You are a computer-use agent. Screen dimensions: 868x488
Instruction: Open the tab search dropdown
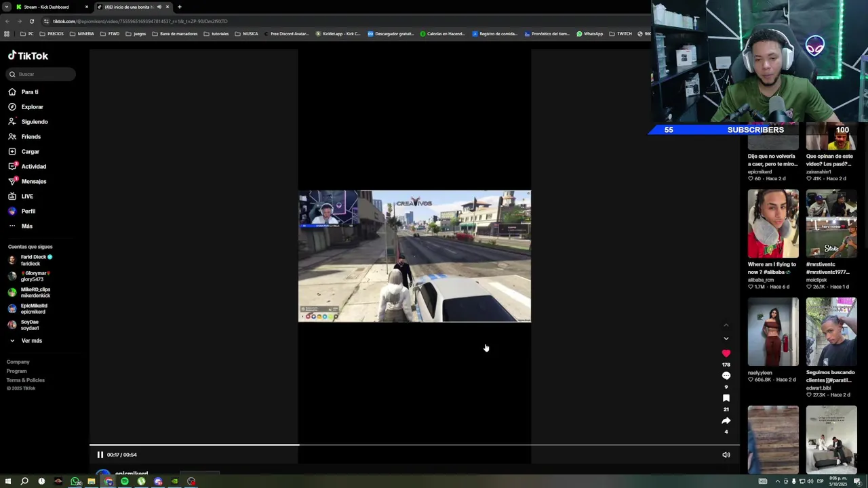(x=6, y=7)
